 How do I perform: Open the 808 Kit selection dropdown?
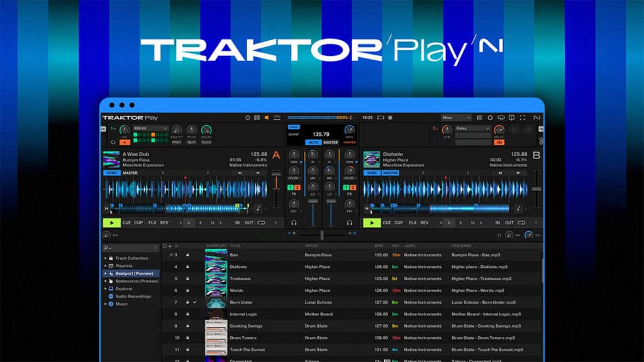(x=150, y=128)
